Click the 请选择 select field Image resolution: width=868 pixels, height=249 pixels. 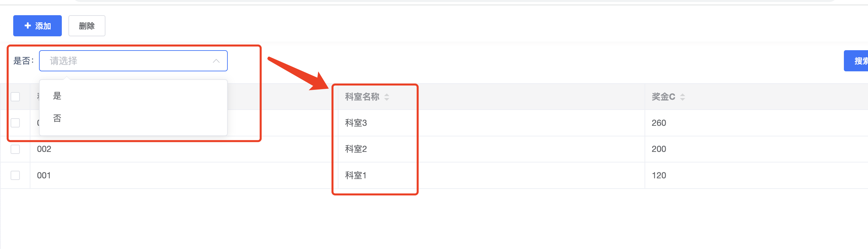coord(128,61)
